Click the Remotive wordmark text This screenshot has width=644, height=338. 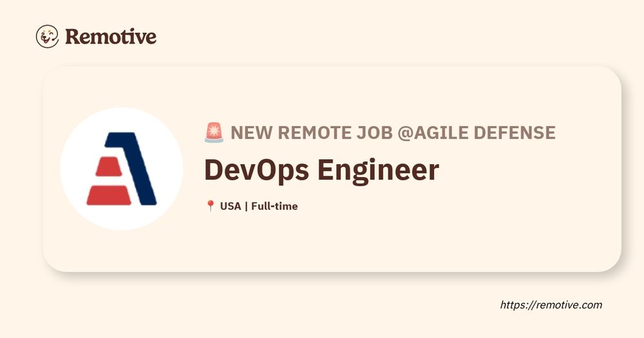pos(111,37)
